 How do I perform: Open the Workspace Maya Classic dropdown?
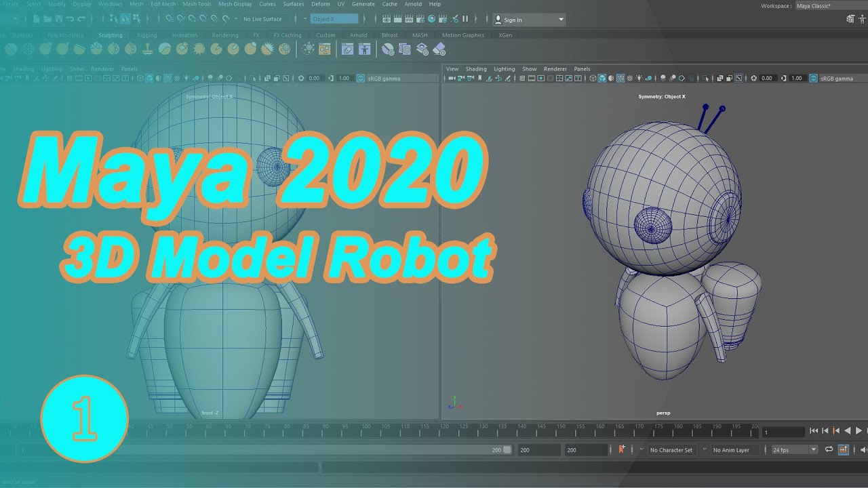pyautogui.click(x=831, y=5)
